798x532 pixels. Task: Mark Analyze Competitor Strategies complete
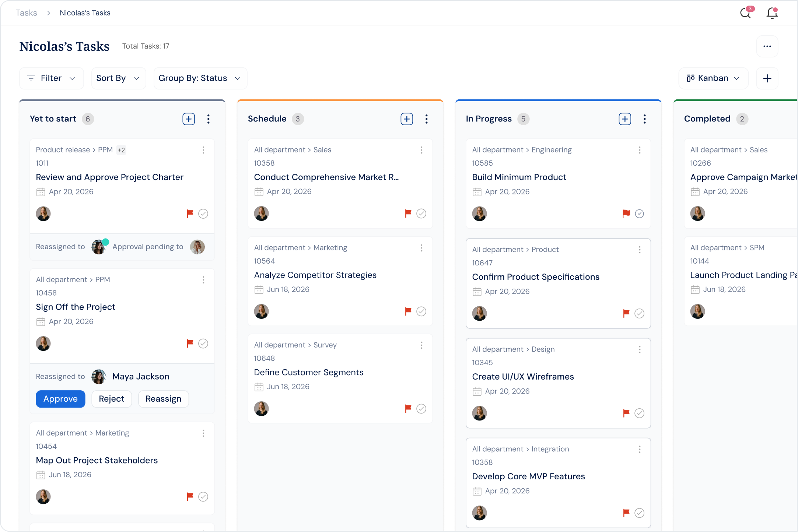pyautogui.click(x=421, y=311)
